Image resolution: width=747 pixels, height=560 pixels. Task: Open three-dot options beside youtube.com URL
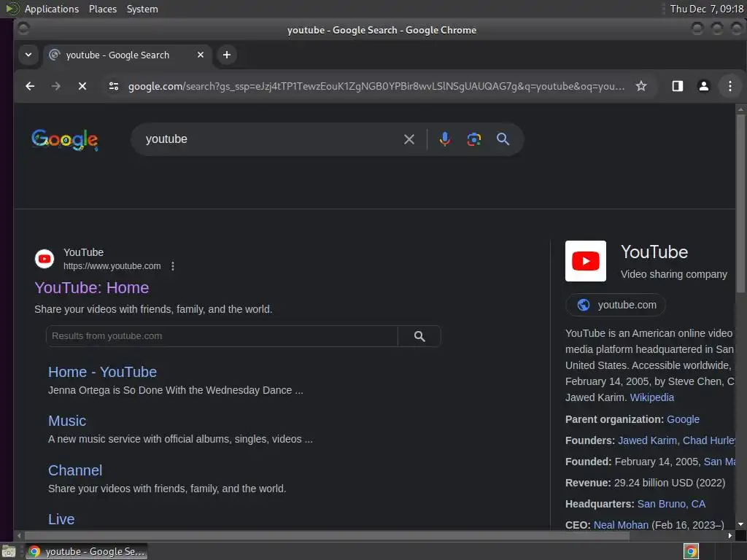coord(173,266)
